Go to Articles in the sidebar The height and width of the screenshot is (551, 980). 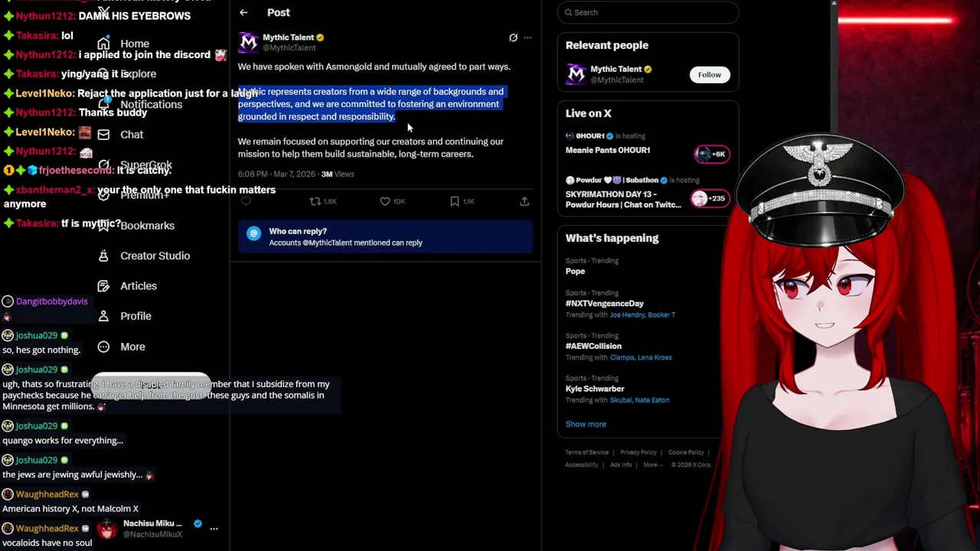127,286
